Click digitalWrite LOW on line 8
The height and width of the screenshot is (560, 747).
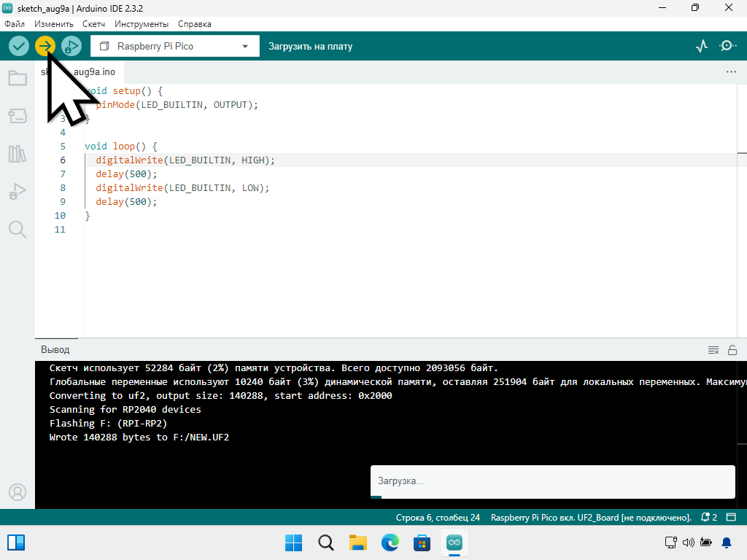click(182, 187)
